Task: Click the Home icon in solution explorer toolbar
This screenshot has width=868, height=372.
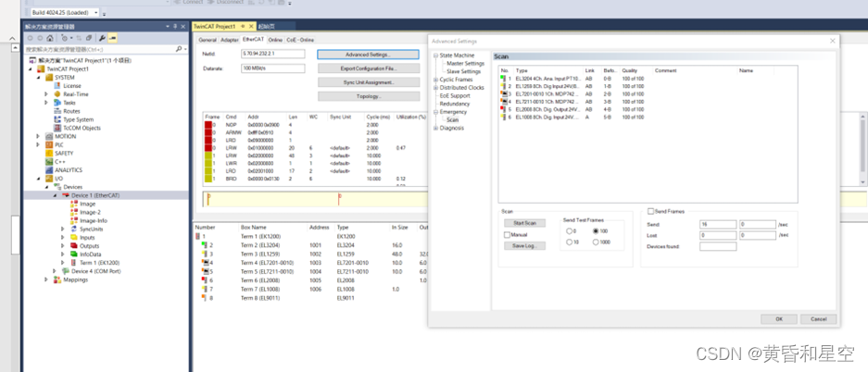Action: point(50,38)
